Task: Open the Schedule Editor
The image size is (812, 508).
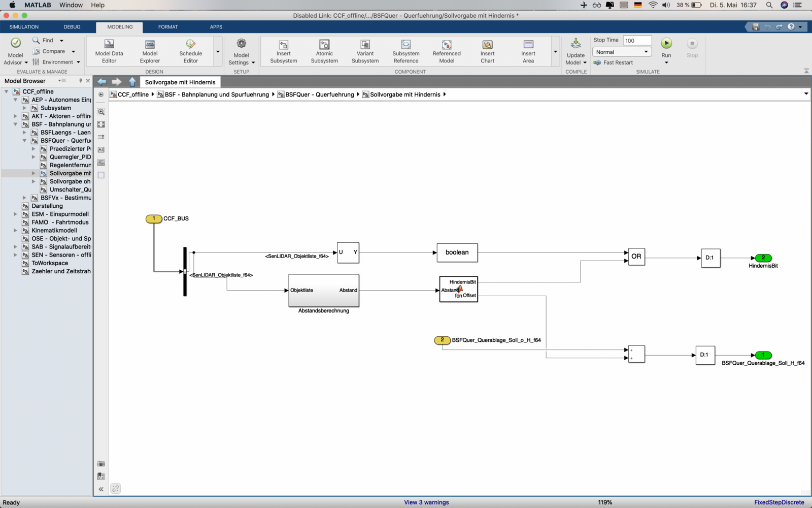Action: coord(190,45)
